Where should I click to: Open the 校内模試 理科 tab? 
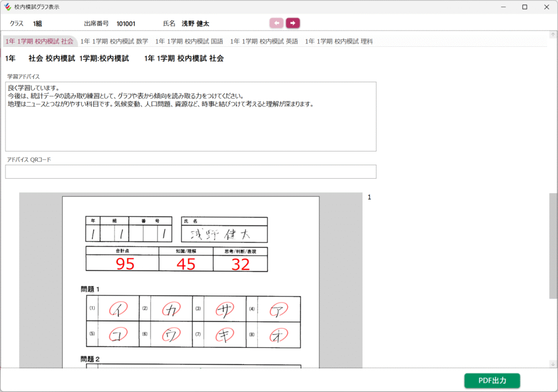point(338,41)
